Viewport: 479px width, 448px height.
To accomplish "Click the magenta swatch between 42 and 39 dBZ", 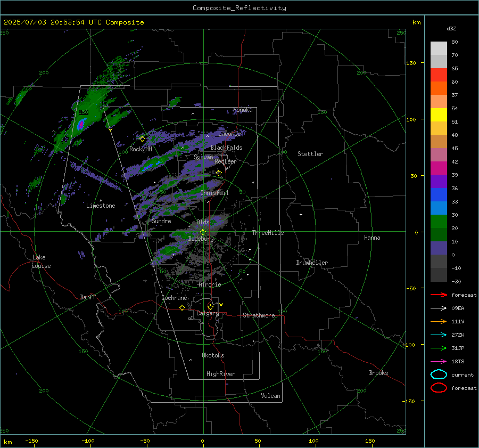I will [439, 168].
